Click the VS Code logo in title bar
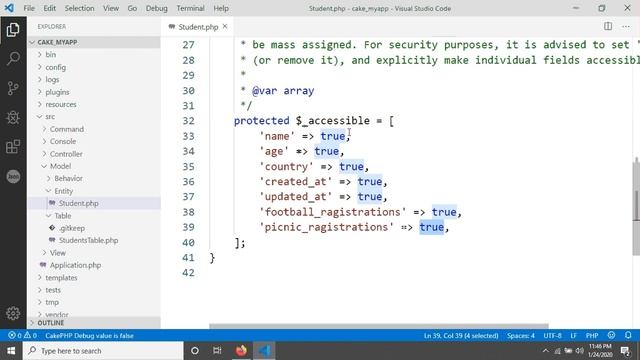 (9, 8)
